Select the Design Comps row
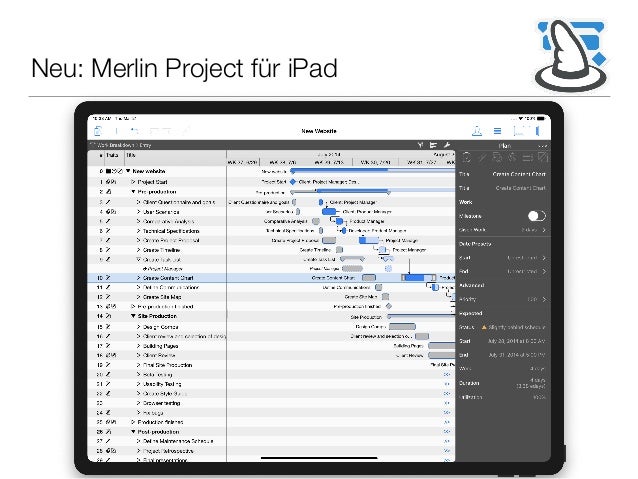Image resolution: width=638 pixels, height=479 pixels. click(157, 327)
